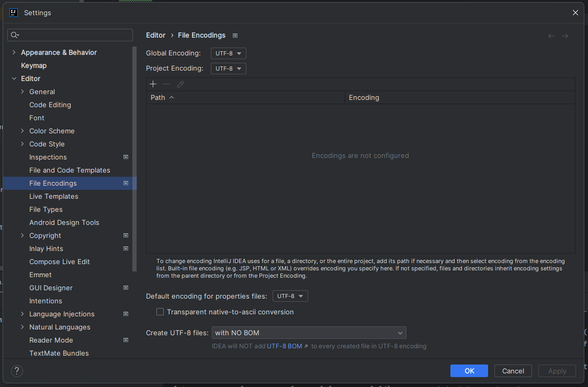Expand the Language Injections node
This screenshot has width=588, height=387.
[22, 314]
